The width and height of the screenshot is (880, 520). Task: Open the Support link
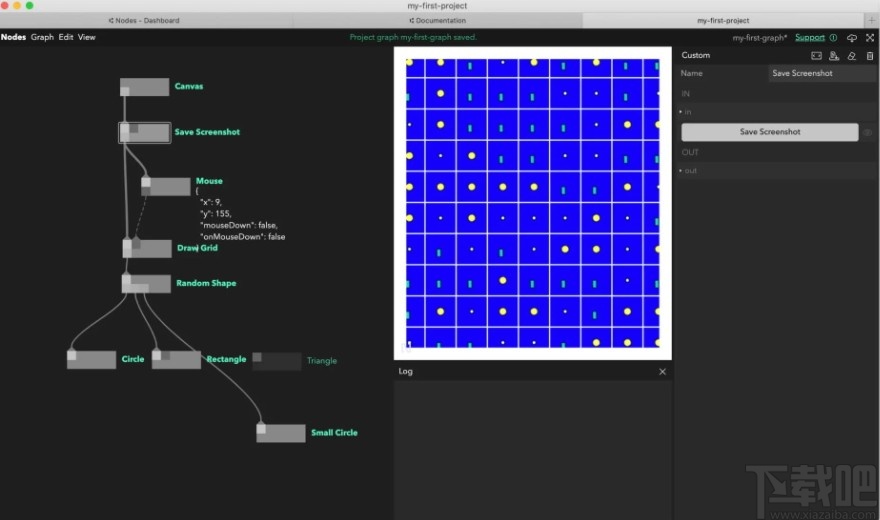click(x=810, y=38)
